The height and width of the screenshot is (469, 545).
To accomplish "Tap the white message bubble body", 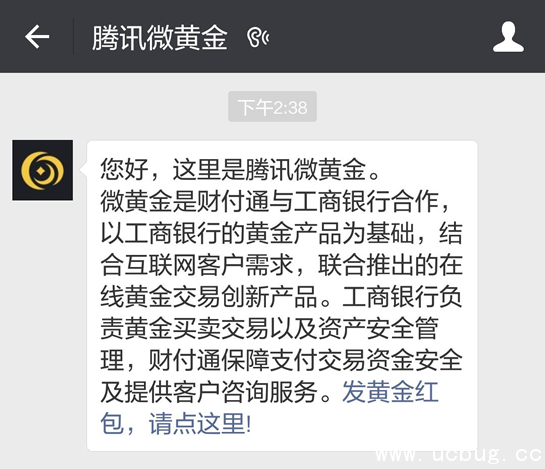I will click(x=282, y=296).
